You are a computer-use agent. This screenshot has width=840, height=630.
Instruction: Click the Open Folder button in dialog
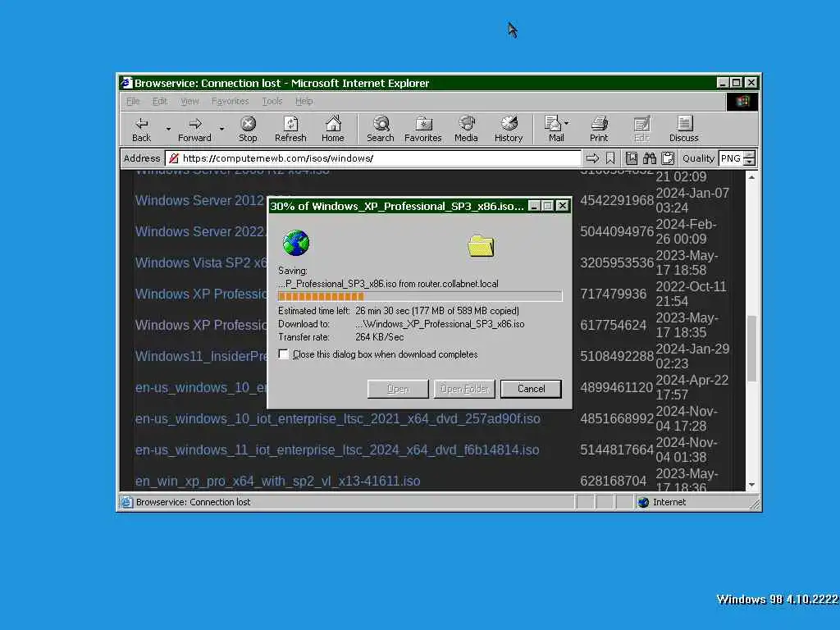coord(464,389)
